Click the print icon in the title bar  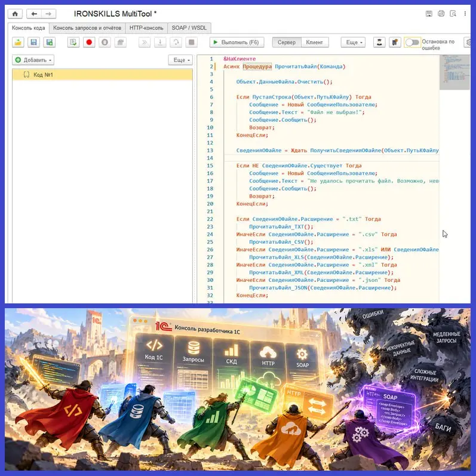[441, 14]
